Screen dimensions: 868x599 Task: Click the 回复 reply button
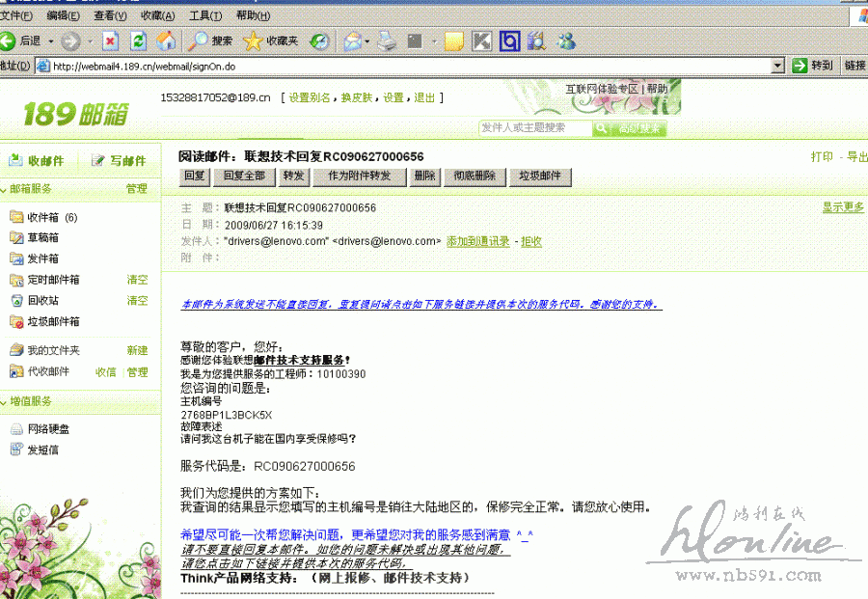pyautogui.click(x=195, y=177)
